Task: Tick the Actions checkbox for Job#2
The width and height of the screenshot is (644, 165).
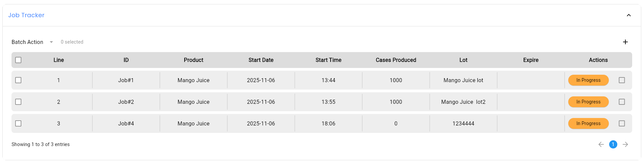Action: [x=621, y=102]
